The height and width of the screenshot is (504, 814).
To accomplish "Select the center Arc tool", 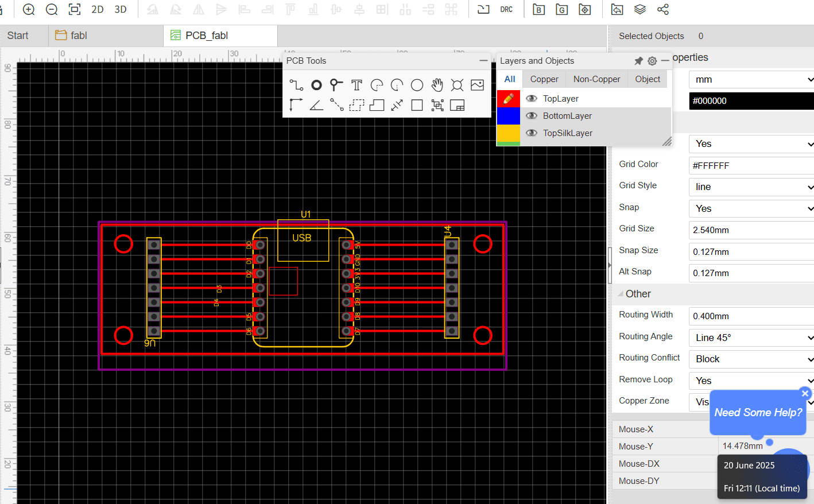I will point(397,86).
